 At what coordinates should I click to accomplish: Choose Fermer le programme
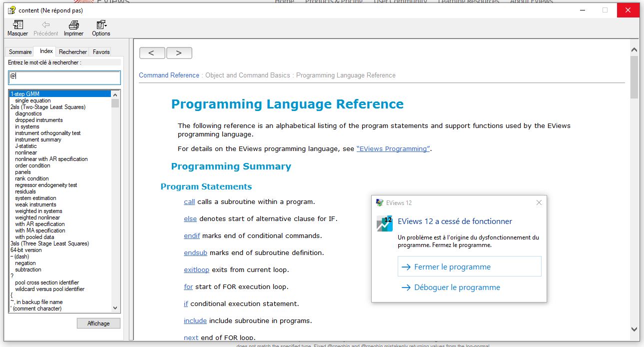[469, 266]
